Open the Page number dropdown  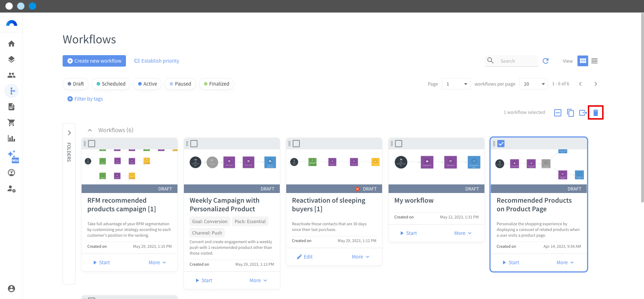click(x=456, y=84)
